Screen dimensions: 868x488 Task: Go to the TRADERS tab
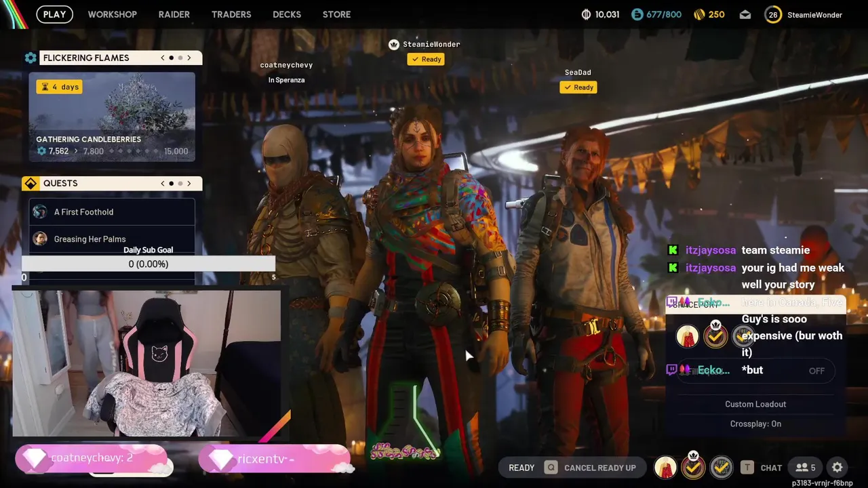coord(231,14)
